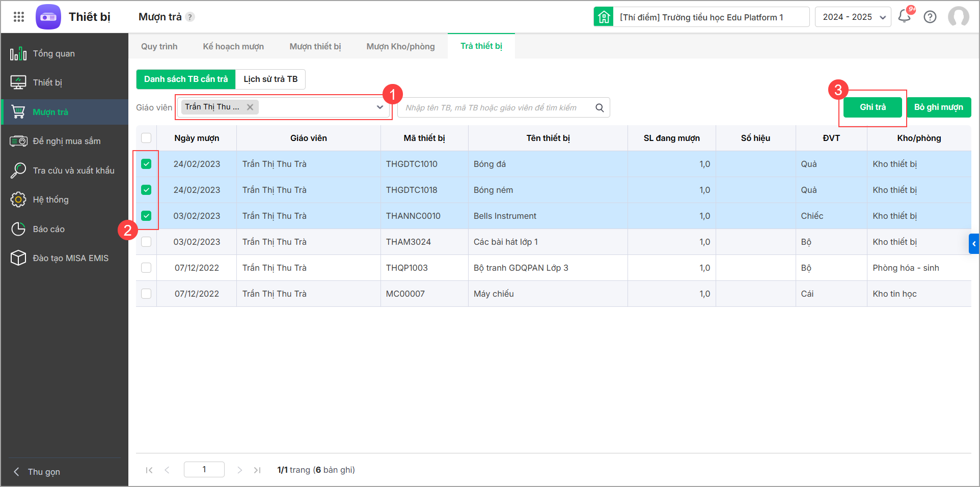This screenshot has height=487, width=980.
Task: Check the Bộ tranh GDQPAN Lớp 3 row
Action: click(x=146, y=268)
